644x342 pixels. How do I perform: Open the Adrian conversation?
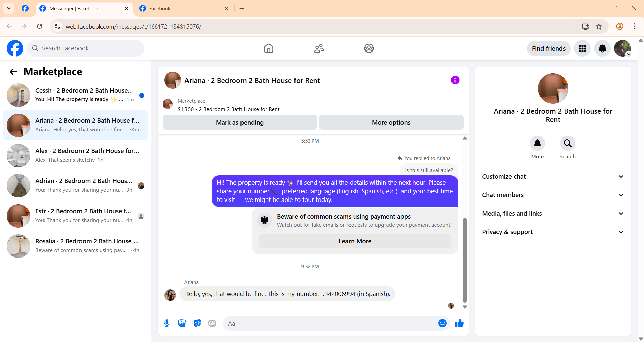click(75, 186)
